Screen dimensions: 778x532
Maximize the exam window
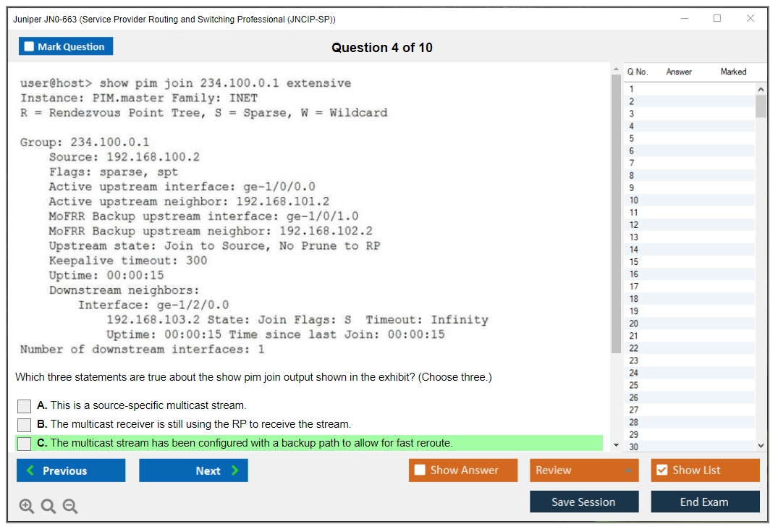pyautogui.click(x=716, y=19)
